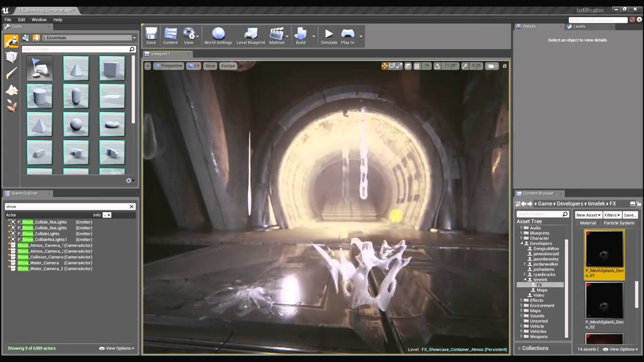The width and height of the screenshot is (644, 362).
Task: Open the Build options dropdown arrow
Action: pos(313,36)
